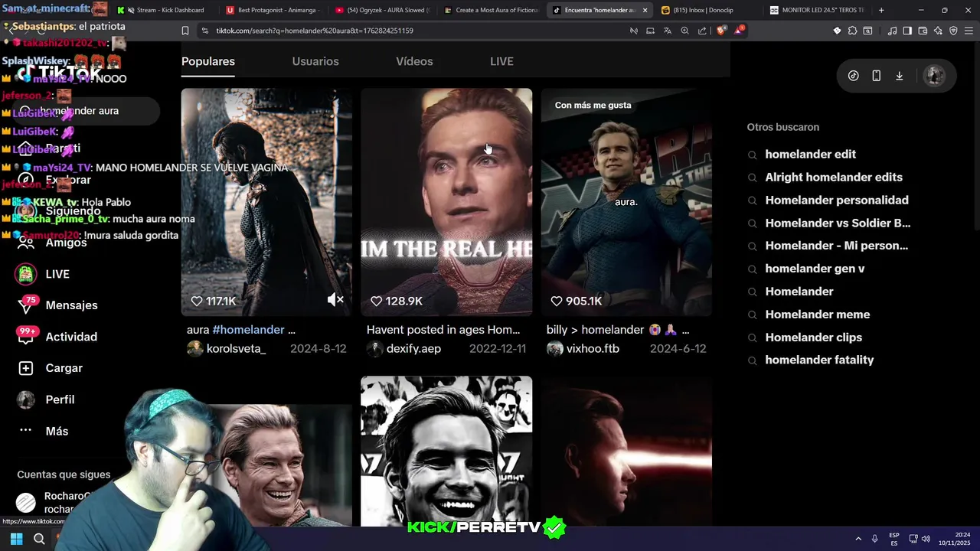The image size is (980, 551).
Task: Open the 'IM THE REAL HE' video thumbnail
Action: point(446,202)
